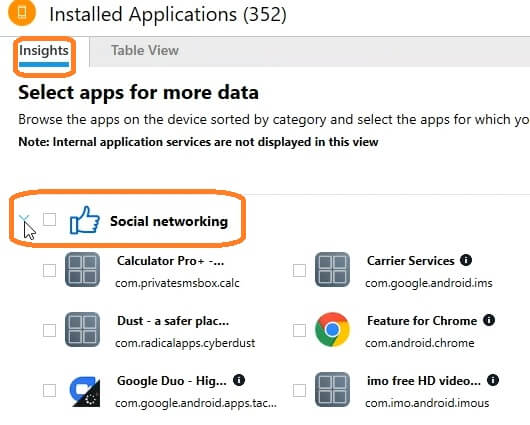Switch to the Table View tab
The height and width of the screenshot is (425, 530).
click(145, 51)
